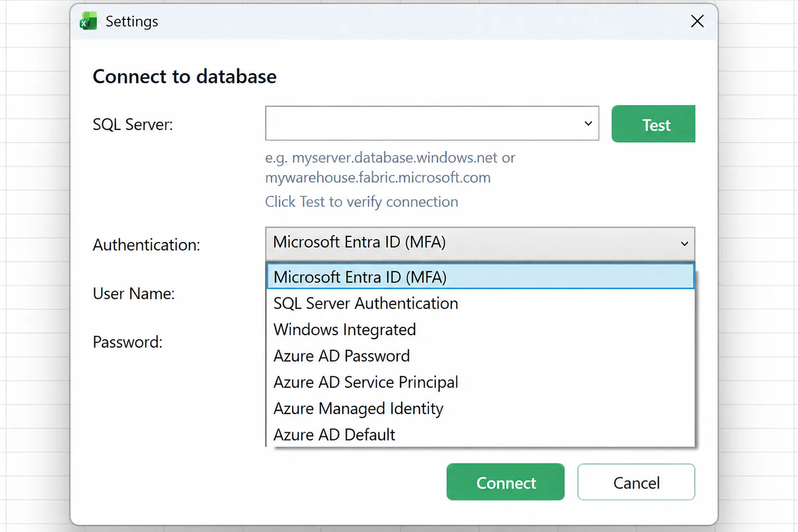Click the Excel icon in Settings title bar
The image size is (798, 532).
click(x=88, y=21)
